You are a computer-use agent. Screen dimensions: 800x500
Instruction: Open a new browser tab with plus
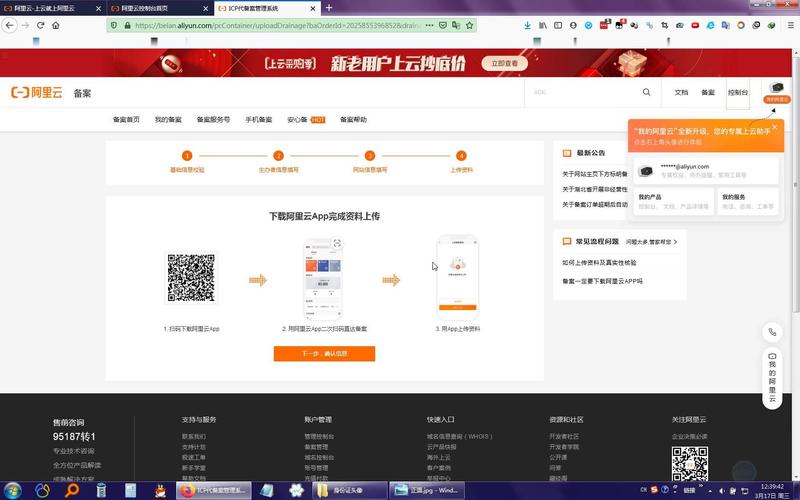click(329, 8)
